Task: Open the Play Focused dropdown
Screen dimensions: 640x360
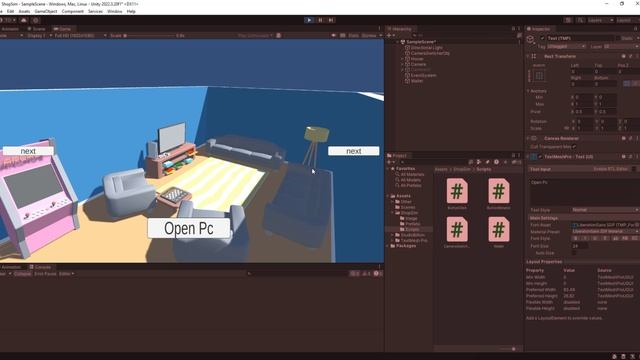Action: (255, 36)
